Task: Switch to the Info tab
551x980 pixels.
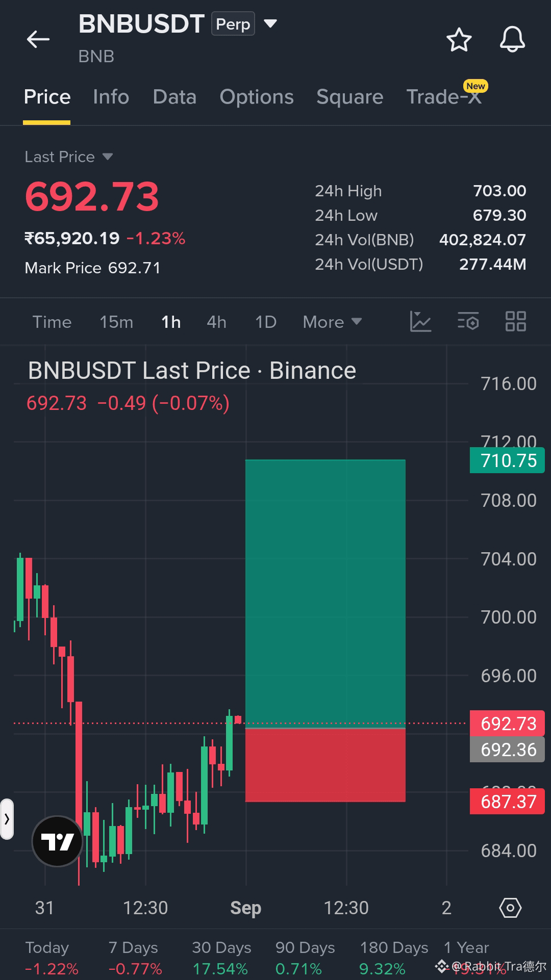Action: click(x=111, y=97)
